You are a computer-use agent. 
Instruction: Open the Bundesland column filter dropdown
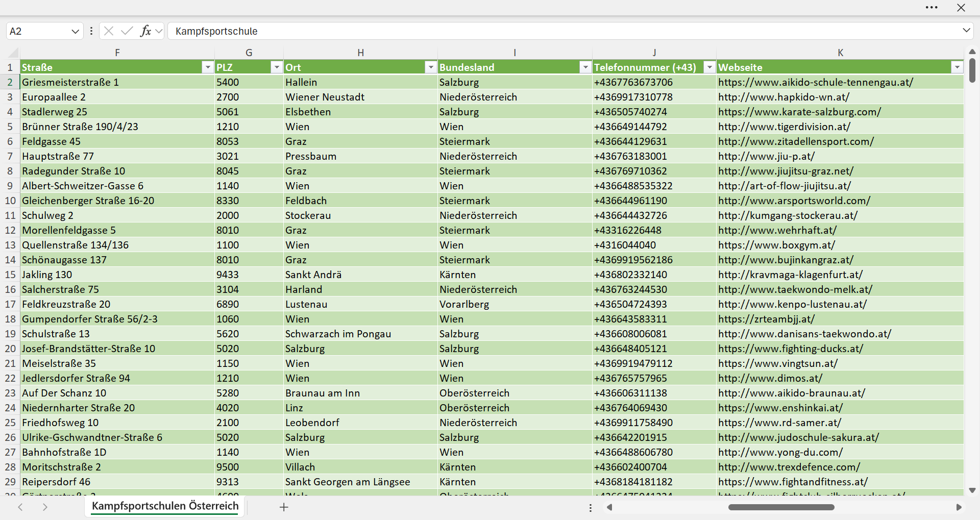pyautogui.click(x=585, y=67)
